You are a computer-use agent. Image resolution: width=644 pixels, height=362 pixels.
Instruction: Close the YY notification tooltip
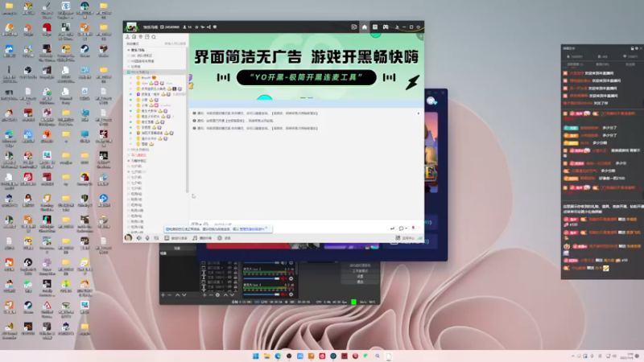click(266, 228)
